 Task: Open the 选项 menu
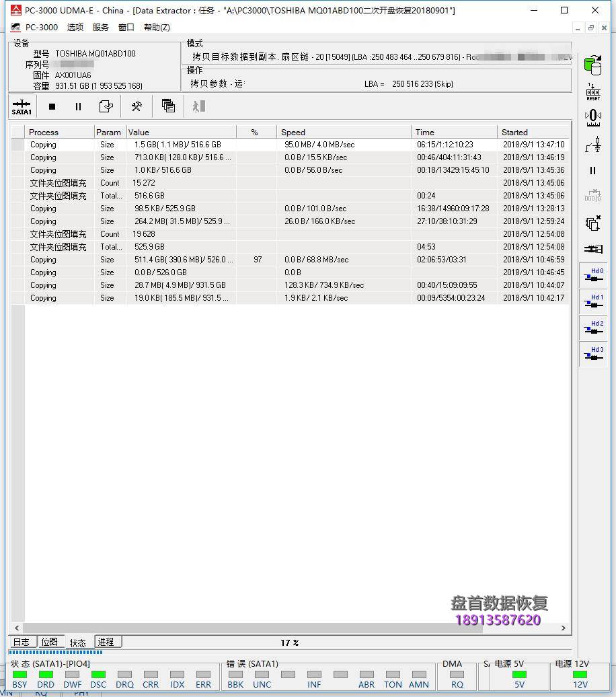pos(75,28)
